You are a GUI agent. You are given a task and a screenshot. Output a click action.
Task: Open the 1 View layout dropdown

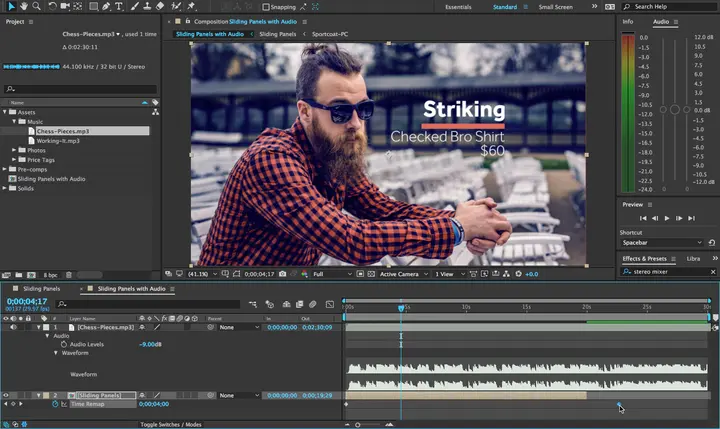tap(450, 274)
